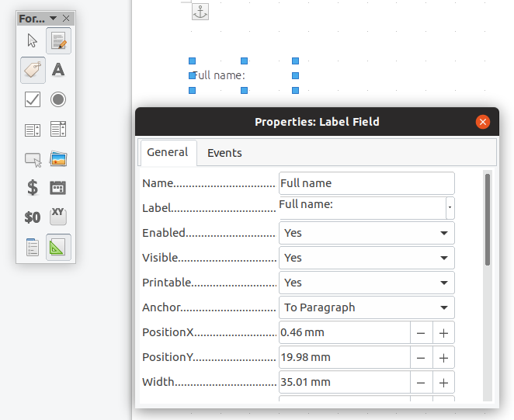
Task: Decrease PositionX with minus button
Action: [x=422, y=333]
